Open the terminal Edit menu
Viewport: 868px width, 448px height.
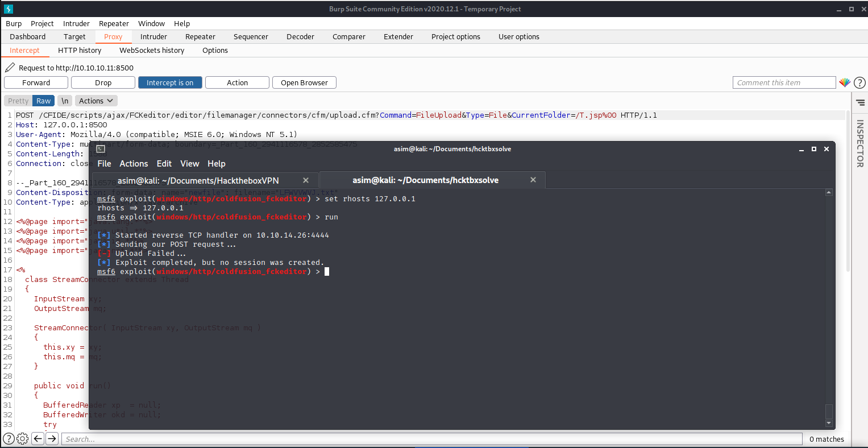[164, 163]
